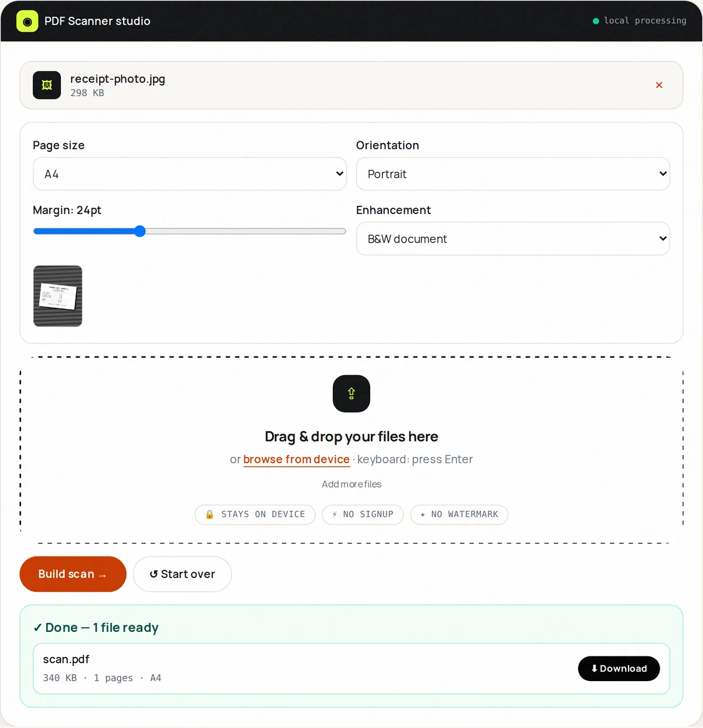Open the Orientation Portrait dropdown

(513, 174)
